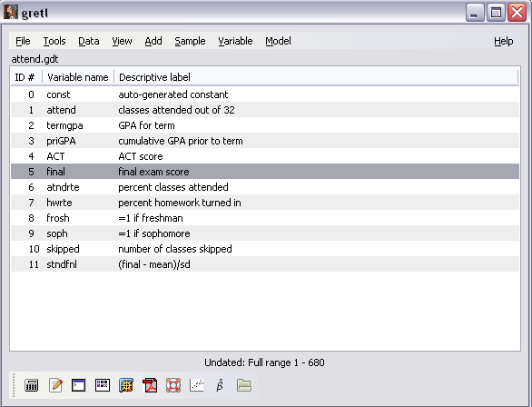Viewport: 532px width, 407px height.
Task: Select the priGPA variable row
Action: [265, 141]
